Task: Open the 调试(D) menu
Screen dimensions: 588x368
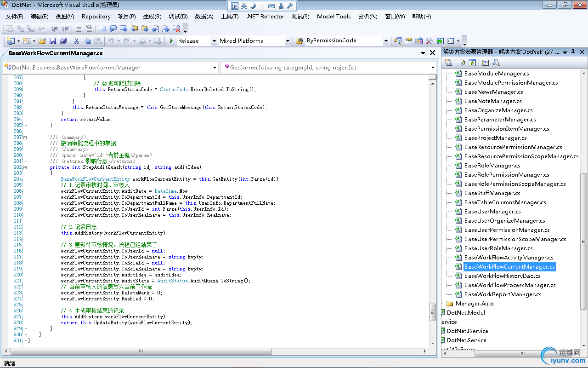Action: click(x=178, y=16)
